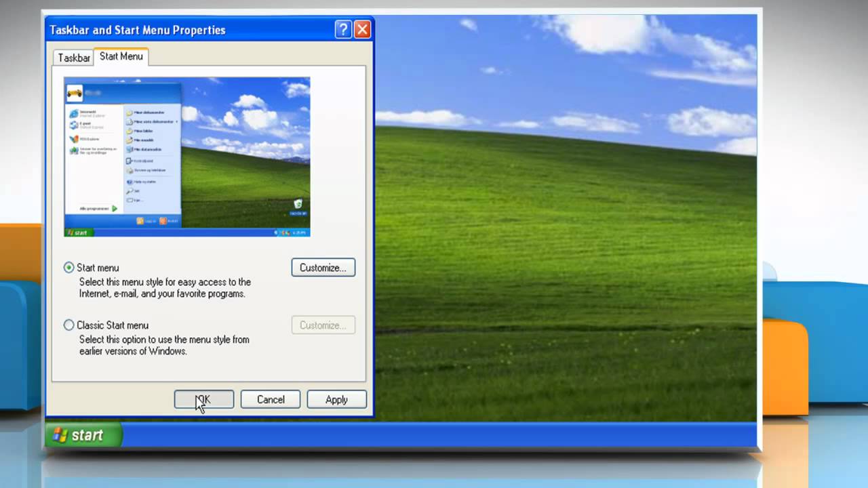This screenshot has width=868, height=488.
Task: Click the dialog's Help question mark icon
Action: 343,29
